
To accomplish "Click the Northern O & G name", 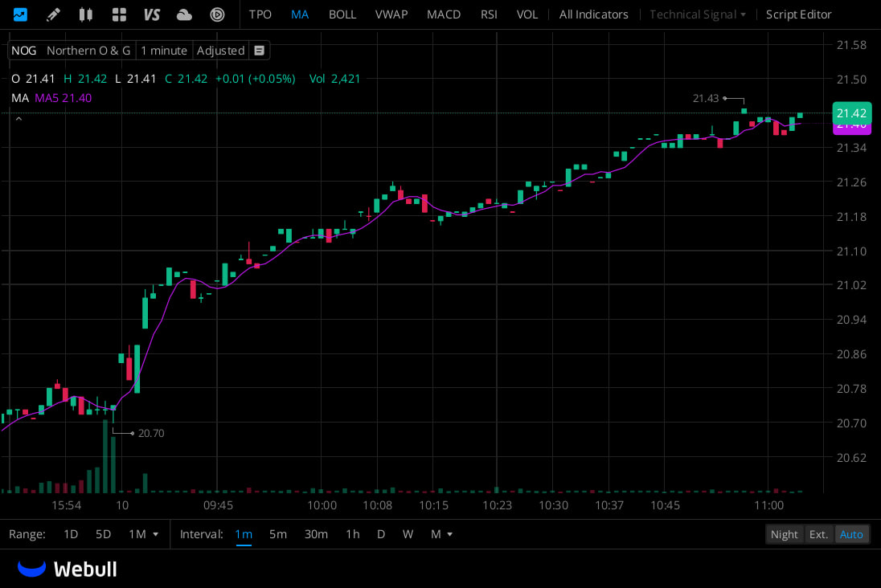I will point(88,51).
